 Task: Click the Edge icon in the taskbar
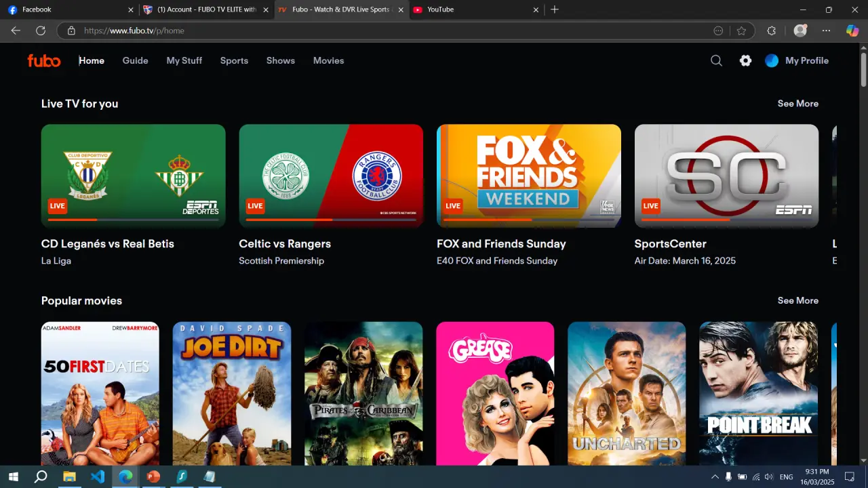[x=125, y=476]
